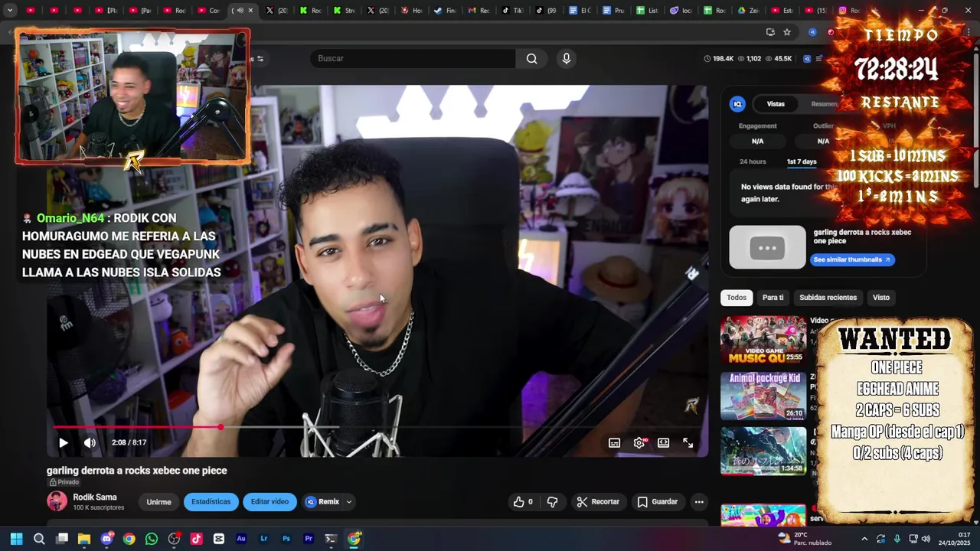Switch to the Resumen tab in IQ panel
The width and height of the screenshot is (980, 551).
click(x=824, y=104)
